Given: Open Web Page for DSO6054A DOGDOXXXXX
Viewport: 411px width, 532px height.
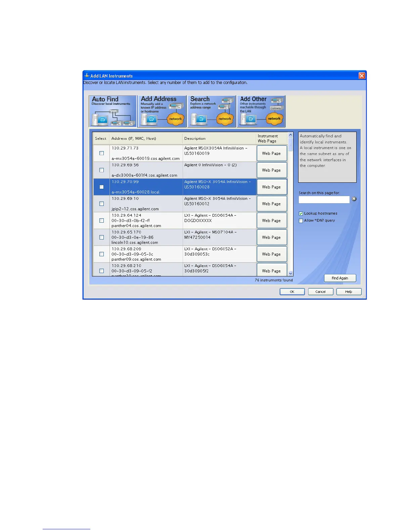Looking at the screenshot, I should pyautogui.click(x=272, y=220).
